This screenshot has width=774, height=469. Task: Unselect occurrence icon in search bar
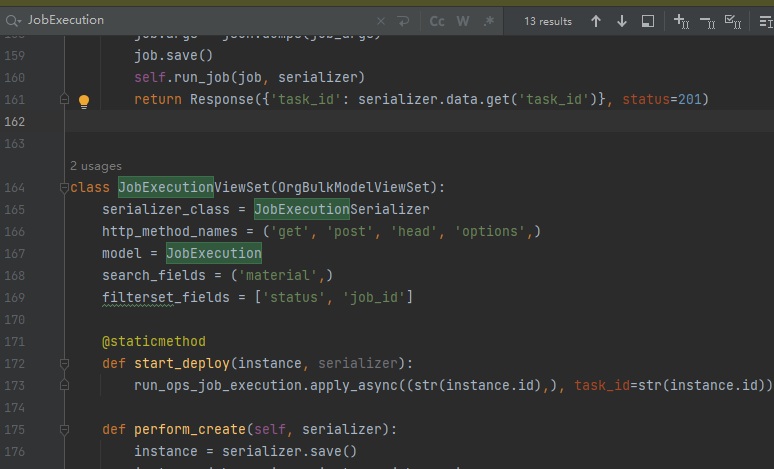click(707, 21)
